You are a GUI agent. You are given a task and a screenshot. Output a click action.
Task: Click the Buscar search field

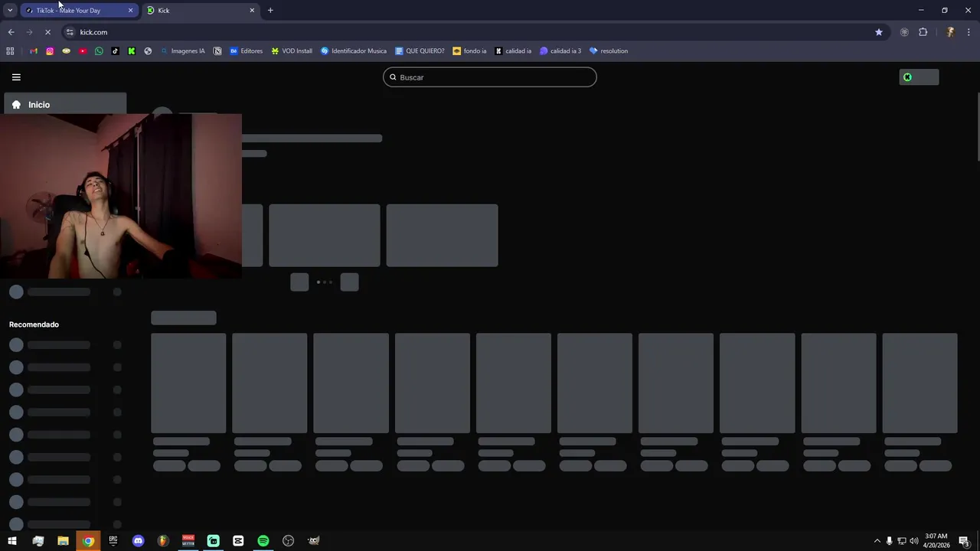pyautogui.click(x=490, y=77)
